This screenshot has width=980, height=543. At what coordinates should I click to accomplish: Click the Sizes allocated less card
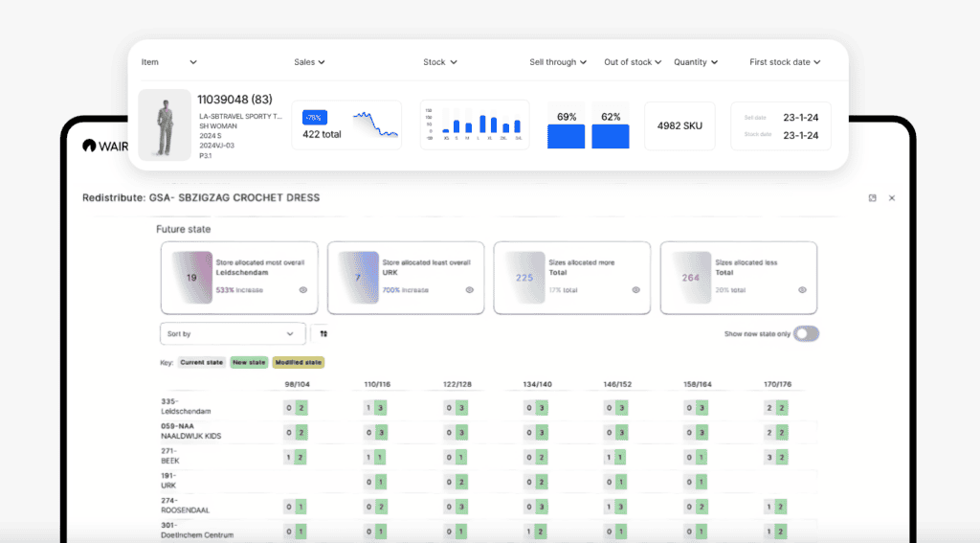pos(738,278)
